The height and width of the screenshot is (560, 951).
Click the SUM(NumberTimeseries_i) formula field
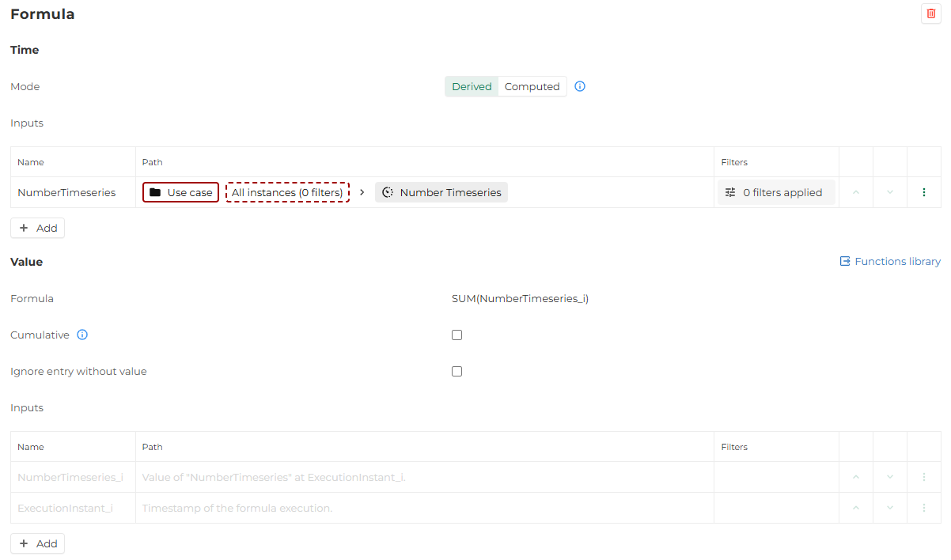520,299
